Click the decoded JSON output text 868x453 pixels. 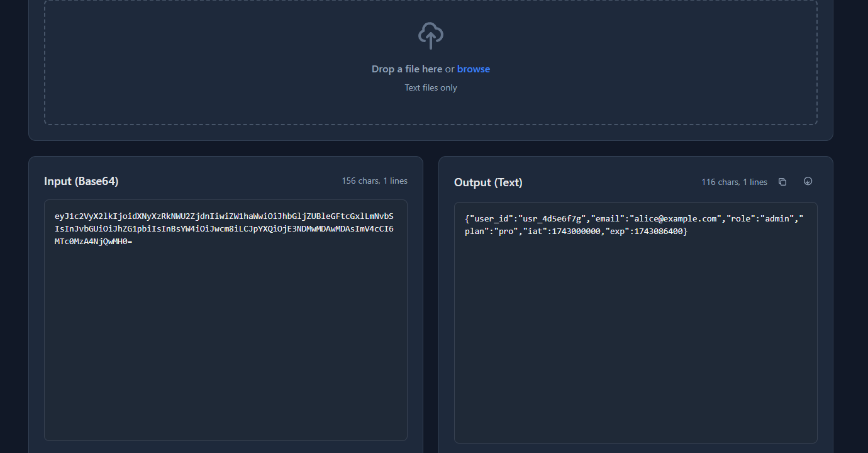tap(635, 225)
